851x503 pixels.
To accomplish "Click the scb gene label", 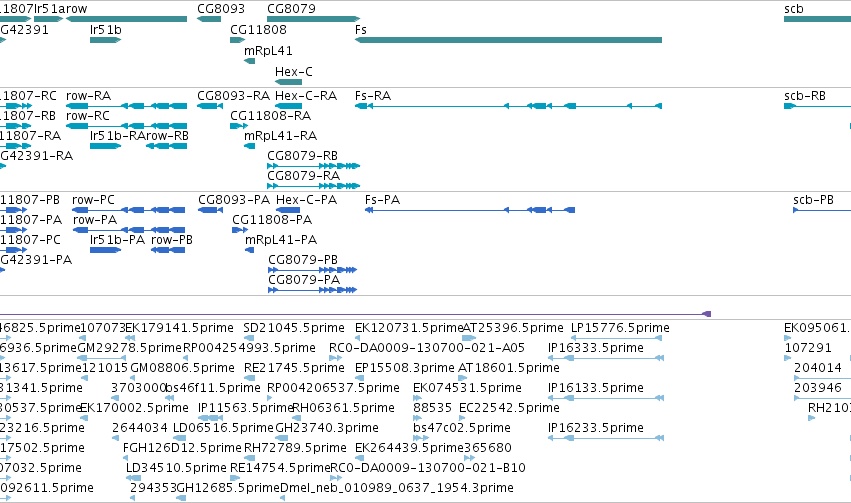I will coord(793,9).
